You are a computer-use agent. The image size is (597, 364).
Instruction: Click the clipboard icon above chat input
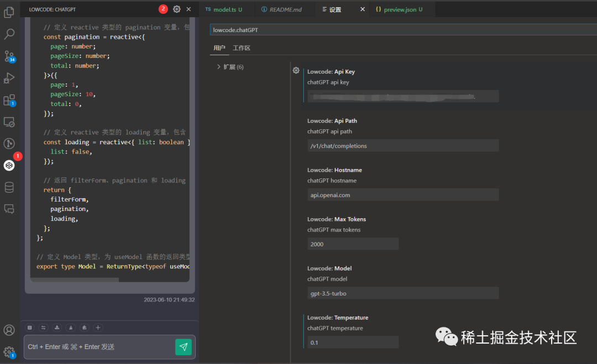[30, 328]
